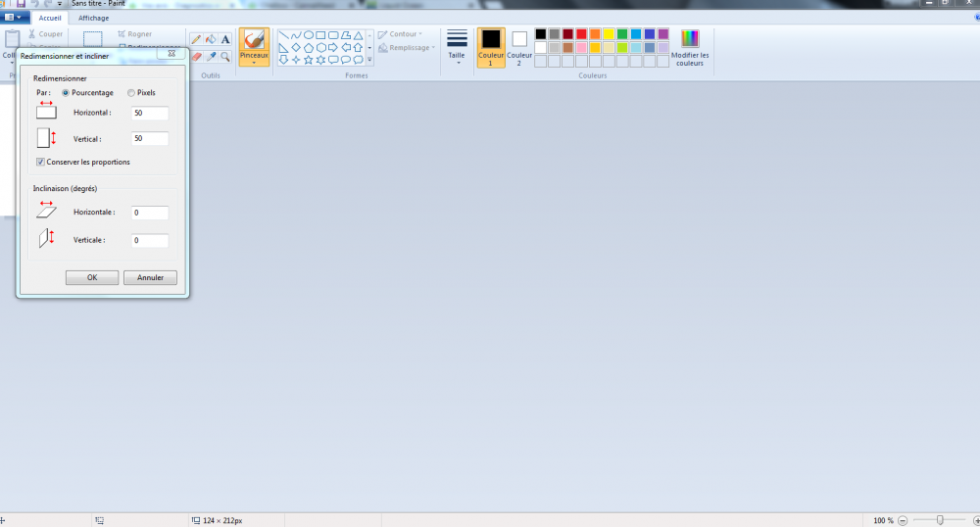Select the hexagon shape
980x527 pixels.
coord(320,47)
